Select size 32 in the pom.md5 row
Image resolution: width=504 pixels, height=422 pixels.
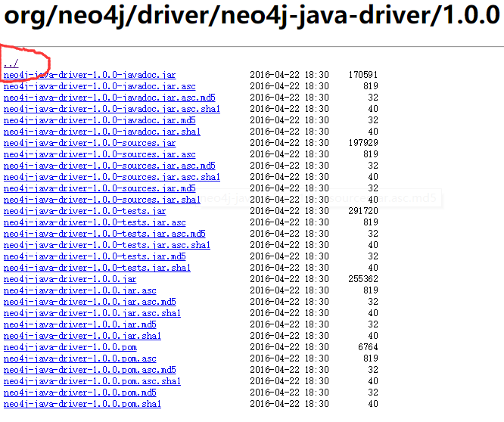[373, 393]
